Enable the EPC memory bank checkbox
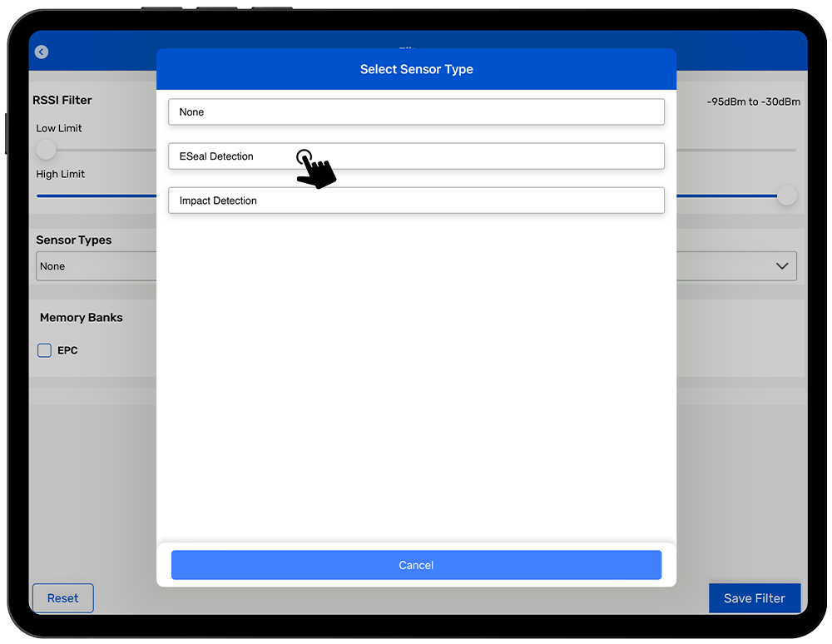The height and width of the screenshot is (644, 832). (45, 350)
